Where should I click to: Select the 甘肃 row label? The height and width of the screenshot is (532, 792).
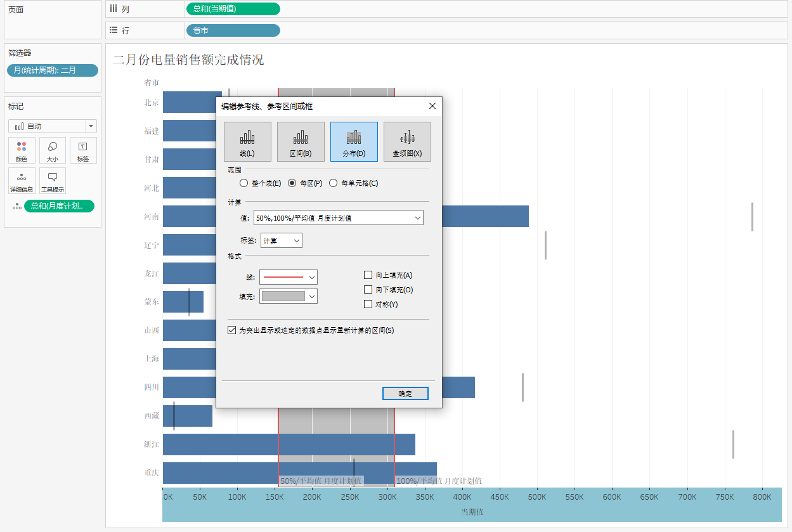(152, 159)
